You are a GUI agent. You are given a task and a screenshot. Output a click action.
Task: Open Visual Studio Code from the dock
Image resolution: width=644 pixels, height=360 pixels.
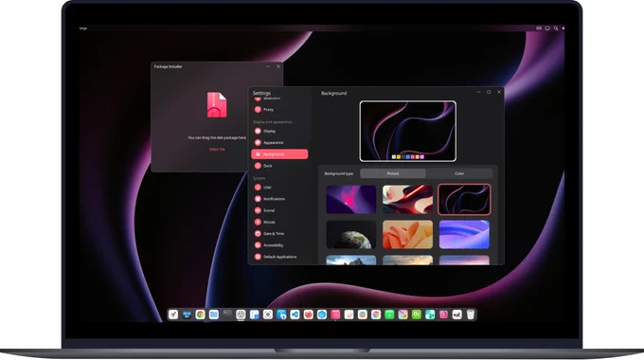(x=295, y=315)
